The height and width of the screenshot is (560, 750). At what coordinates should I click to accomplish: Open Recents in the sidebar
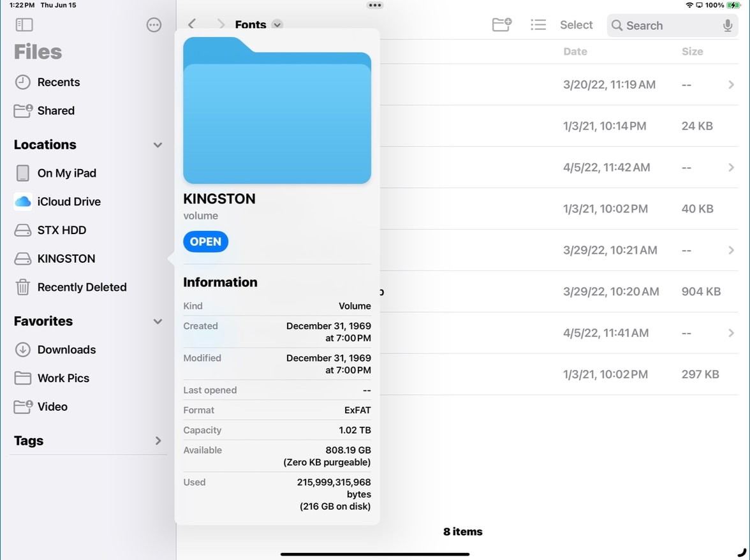click(88, 82)
